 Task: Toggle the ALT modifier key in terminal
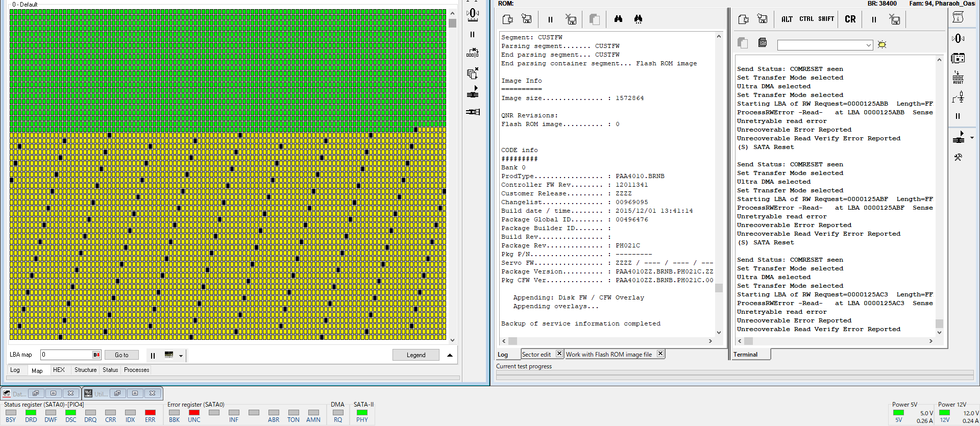click(x=787, y=19)
